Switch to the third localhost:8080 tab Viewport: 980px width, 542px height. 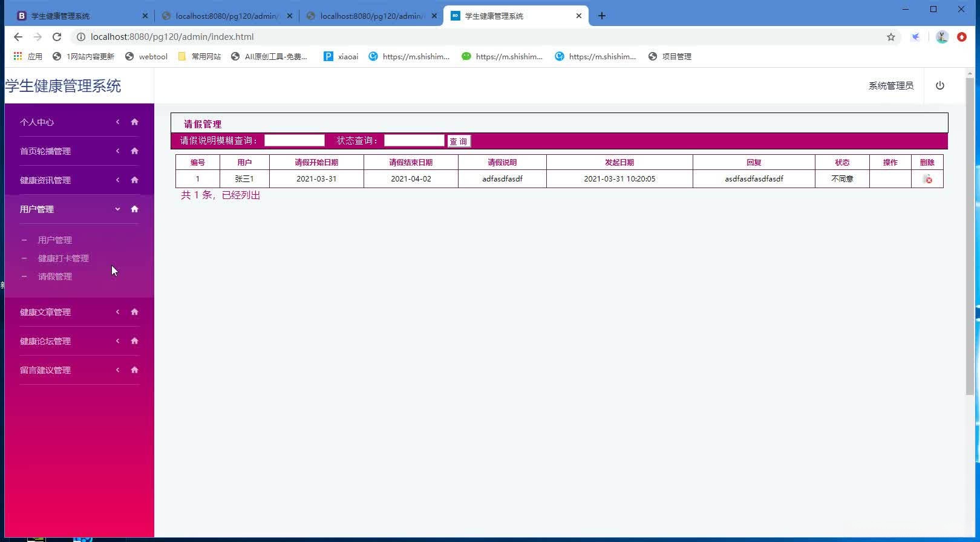pos(371,16)
